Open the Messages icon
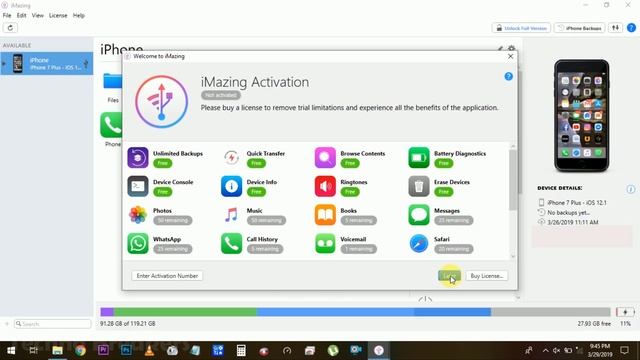640x360 pixels. [419, 215]
